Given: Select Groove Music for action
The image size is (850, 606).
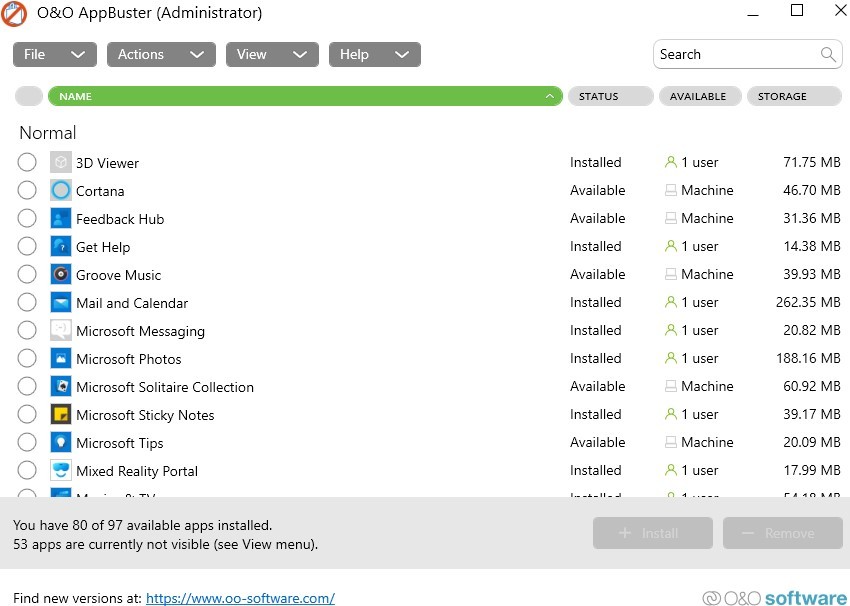Looking at the screenshot, I should click(27, 274).
